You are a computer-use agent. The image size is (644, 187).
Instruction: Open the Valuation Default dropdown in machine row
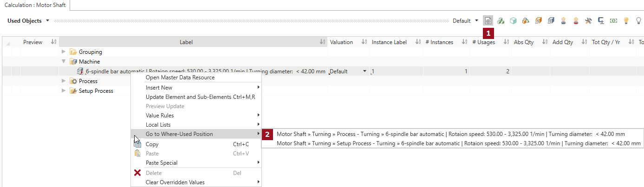[x=364, y=71]
